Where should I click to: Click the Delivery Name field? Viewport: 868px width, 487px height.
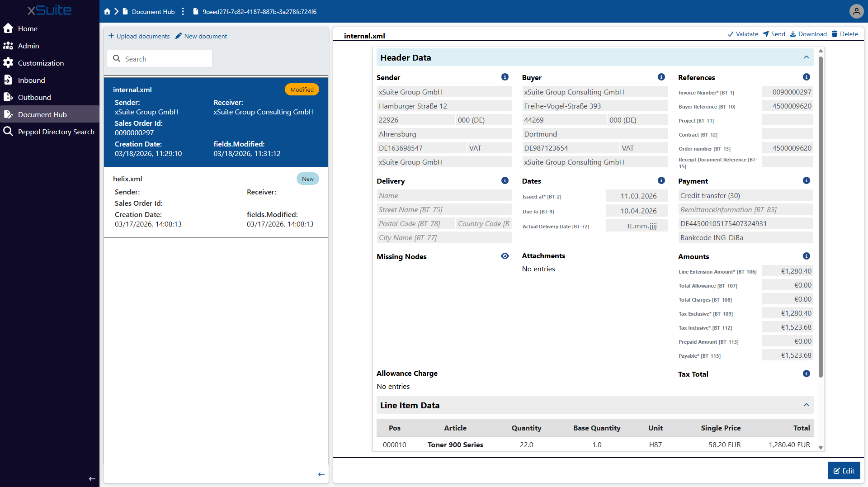click(x=444, y=196)
